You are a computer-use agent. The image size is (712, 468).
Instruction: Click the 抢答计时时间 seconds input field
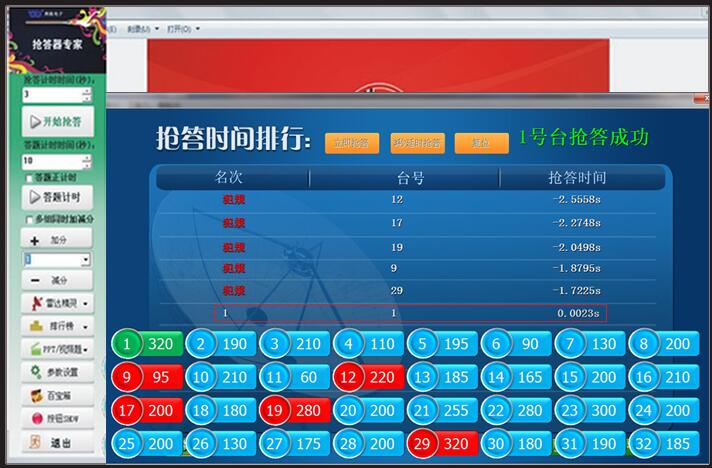click(51, 94)
